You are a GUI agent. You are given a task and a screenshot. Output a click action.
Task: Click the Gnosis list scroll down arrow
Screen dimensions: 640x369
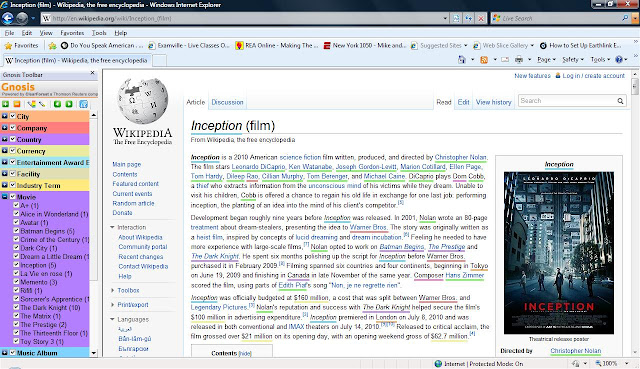(x=93, y=353)
